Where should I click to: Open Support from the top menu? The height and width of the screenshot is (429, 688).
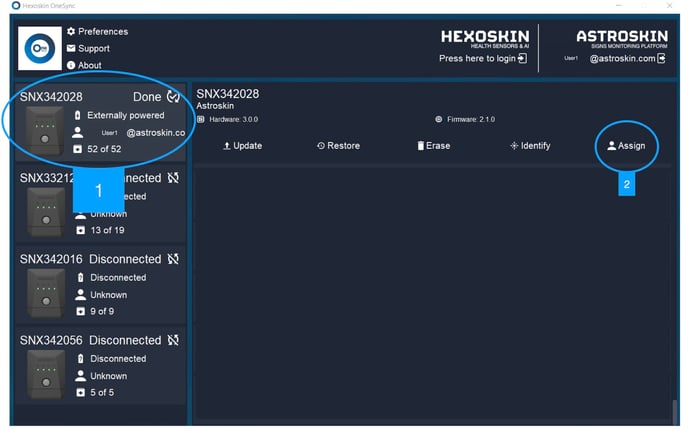(x=88, y=48)
